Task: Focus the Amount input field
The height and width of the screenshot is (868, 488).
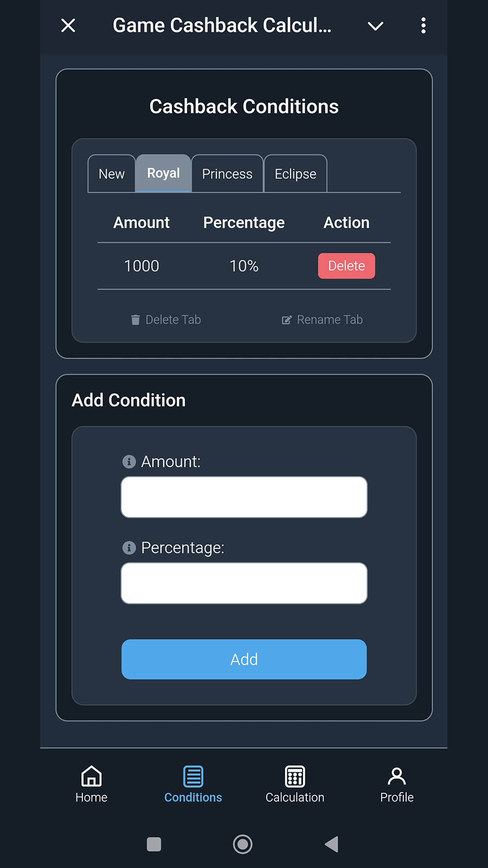Action: 244,497
